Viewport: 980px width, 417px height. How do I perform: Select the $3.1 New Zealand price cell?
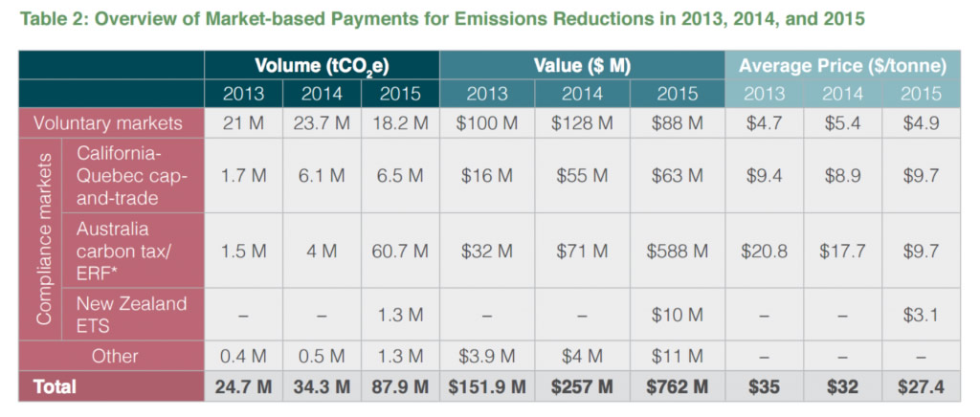(920, 315)
